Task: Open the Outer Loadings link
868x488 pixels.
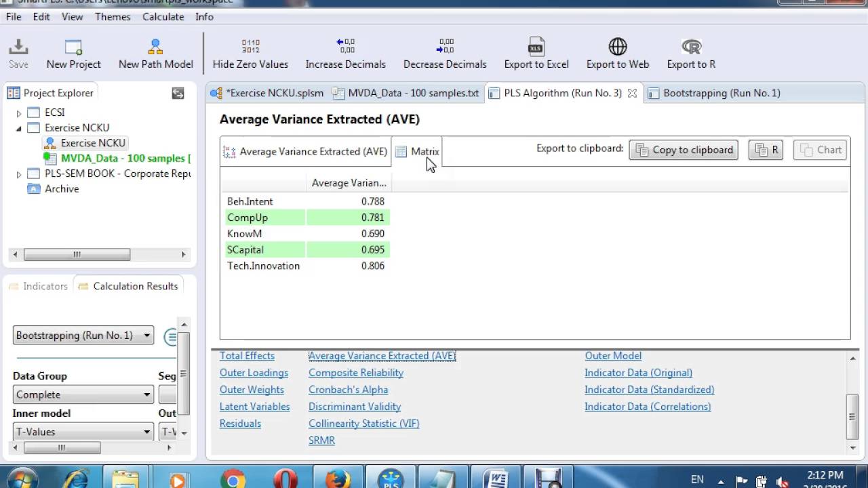Action: click(x=254, y=373)
